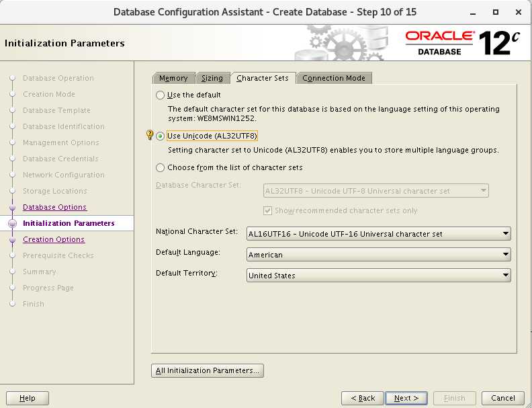Screen dimensions: 532x408
Task: Expand the National Character Set dropdown
Action: click(379, 234)
